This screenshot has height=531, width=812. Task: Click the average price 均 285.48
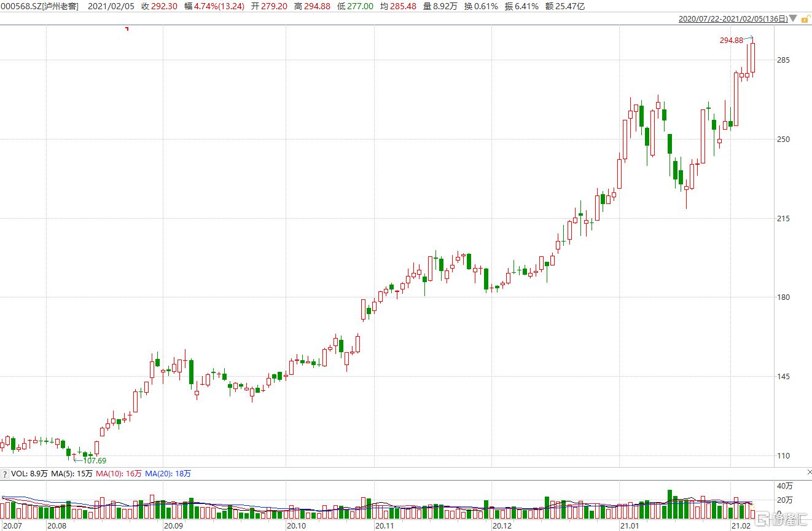pyautogui.click(x=398, y=6)
